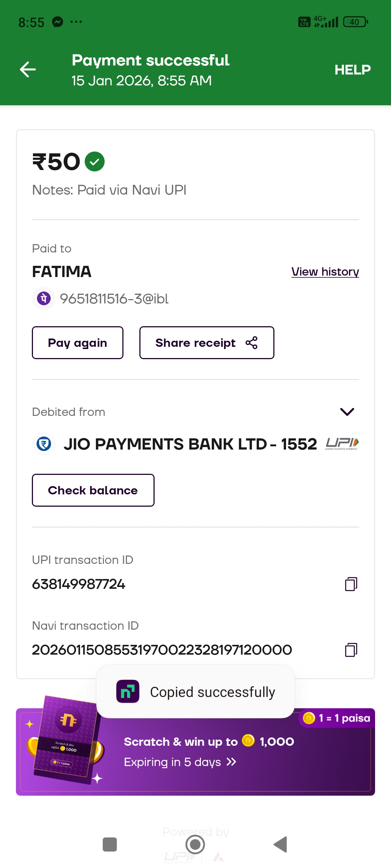Tap the Navi logo in copied toast
Screen dimensions: 391x868
pos(127,692)
